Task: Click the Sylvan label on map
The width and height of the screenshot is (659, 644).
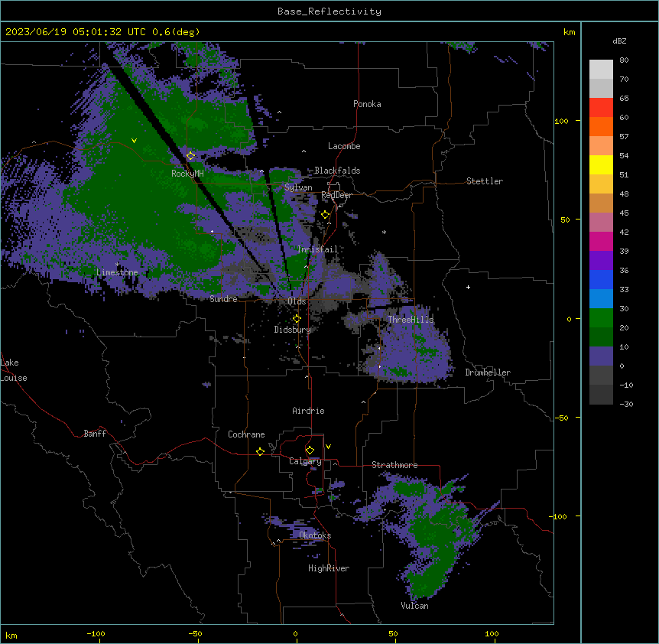Action: (298, 187)
